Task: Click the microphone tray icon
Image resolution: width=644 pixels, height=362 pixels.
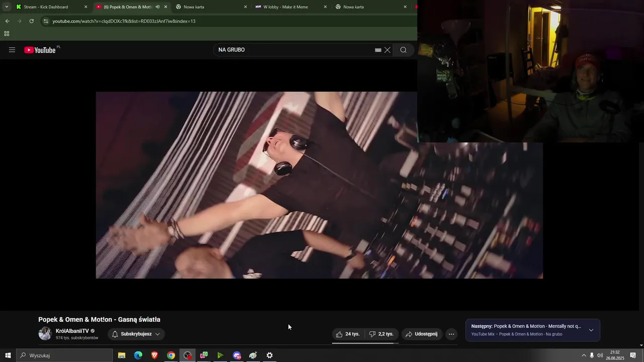Action: coord(592,355)
